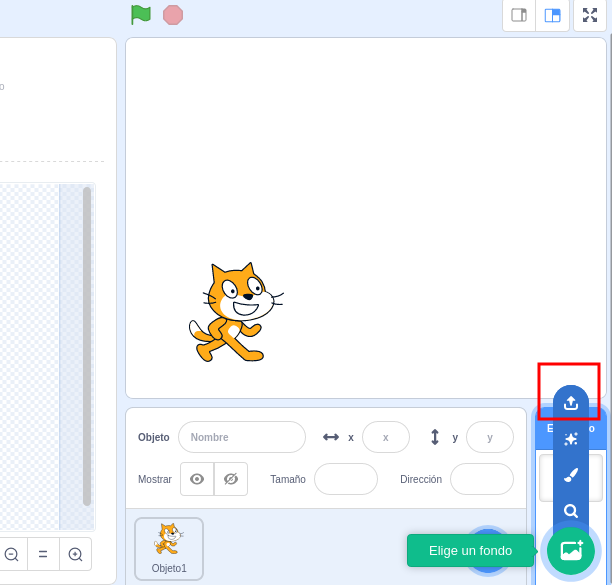Click the search backdrop magnifier icon
Viewport: 612px width, 585px height.
click(571, 511)
